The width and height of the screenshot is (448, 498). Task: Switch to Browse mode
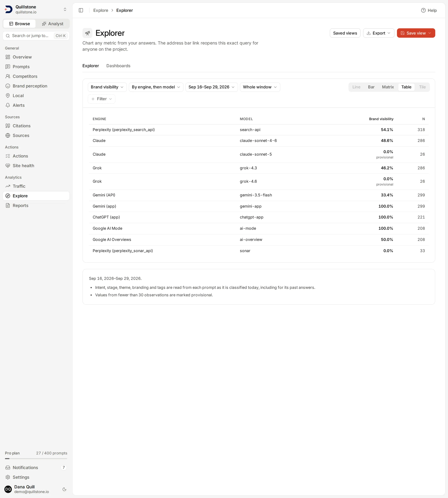[x=19, y=24]
